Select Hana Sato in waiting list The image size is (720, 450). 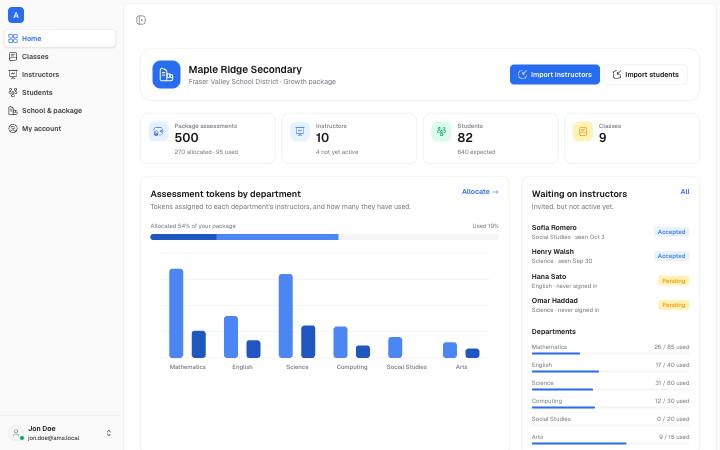pyautogui.click(x=610, y=281)
